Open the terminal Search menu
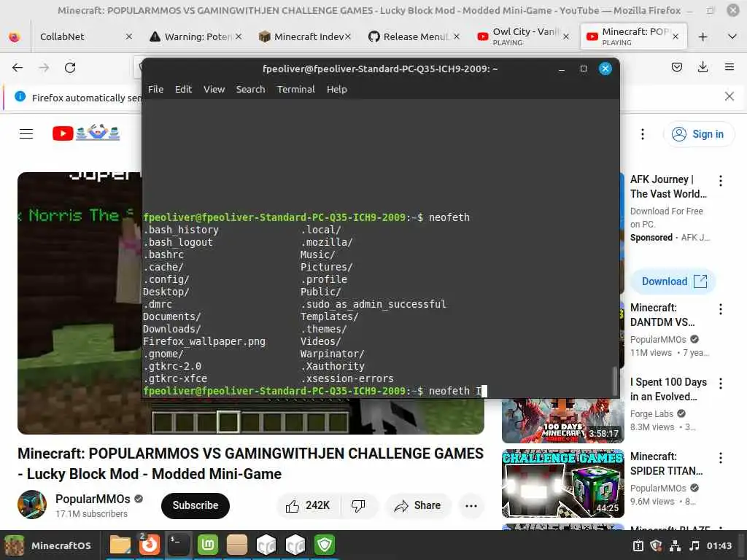747x560 pixels. 251,90
